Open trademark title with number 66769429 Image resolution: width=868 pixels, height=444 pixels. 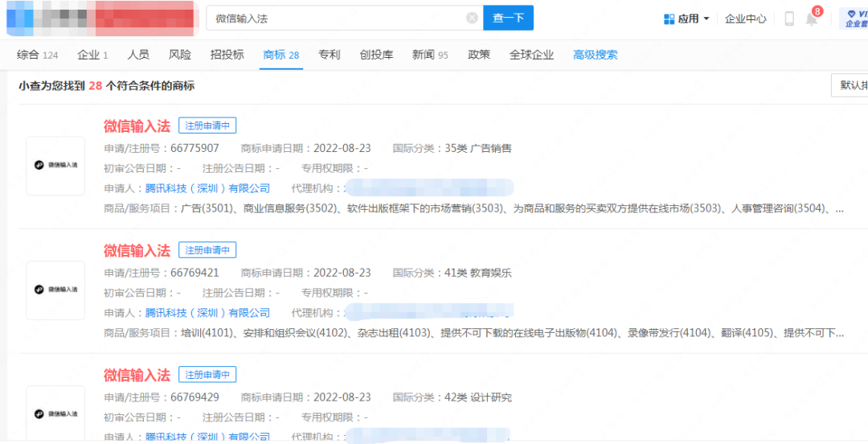(x=137, y=375)
